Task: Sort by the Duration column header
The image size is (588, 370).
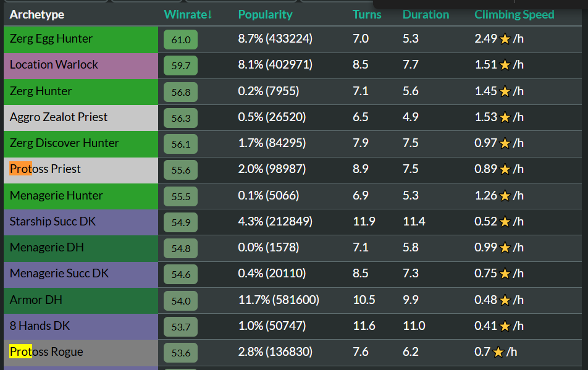Action: 426,15
